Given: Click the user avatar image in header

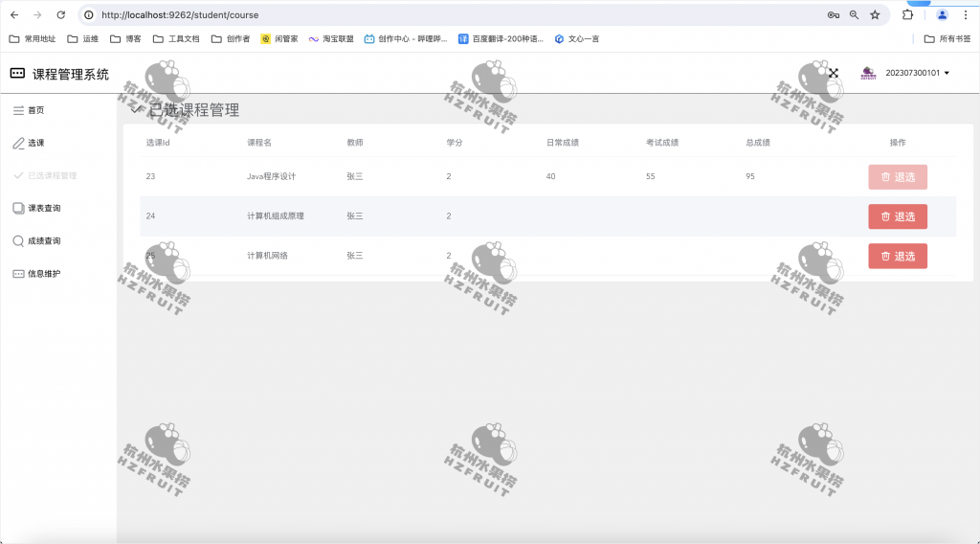Looking at the screenshot, I should coord(868,73).
